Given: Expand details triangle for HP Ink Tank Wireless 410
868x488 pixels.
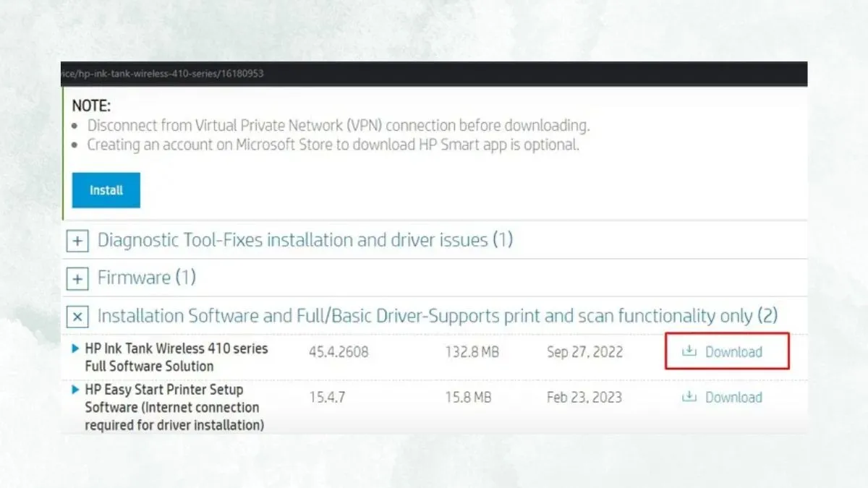Looking at the screenshot, I should (x=76, y=348).
